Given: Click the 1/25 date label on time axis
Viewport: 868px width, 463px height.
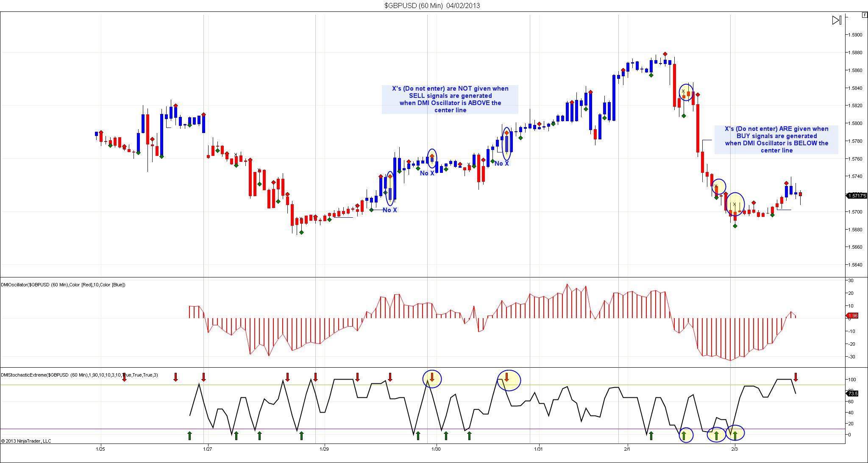Looking at the screenshot, I should point(100,449).
